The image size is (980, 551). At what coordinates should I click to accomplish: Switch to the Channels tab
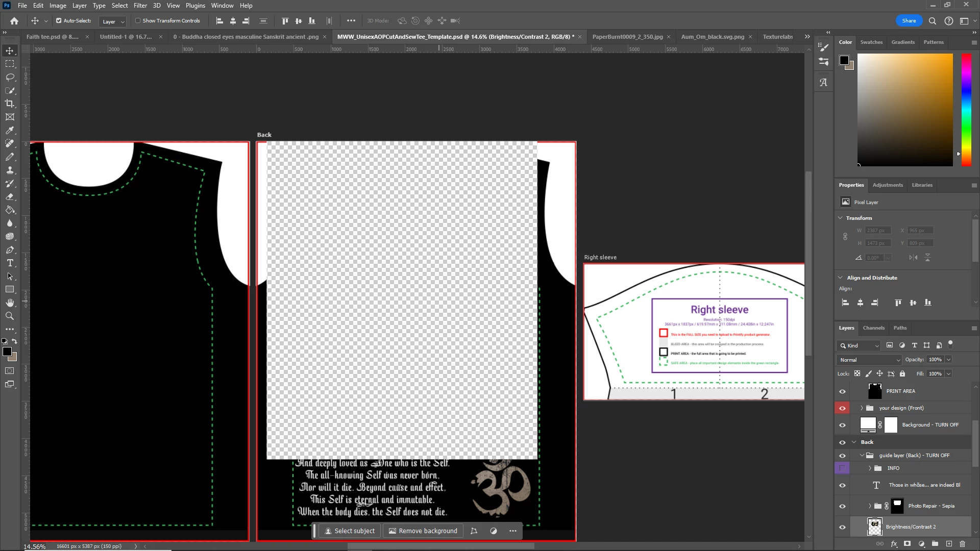pos(873,328)
